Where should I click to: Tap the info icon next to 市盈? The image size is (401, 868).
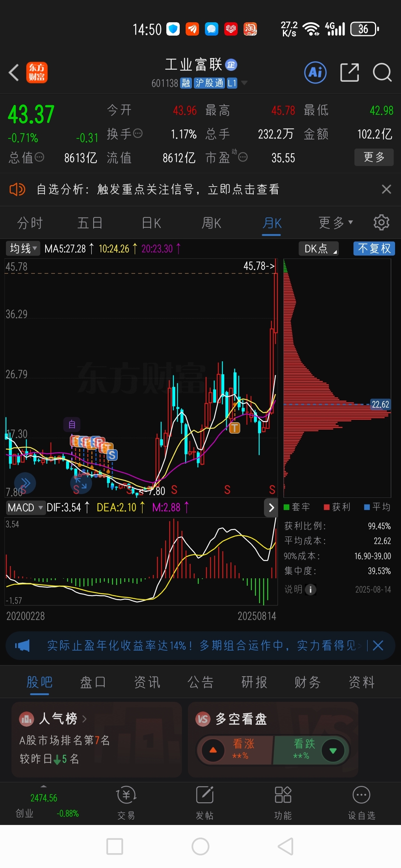point(243,157)
